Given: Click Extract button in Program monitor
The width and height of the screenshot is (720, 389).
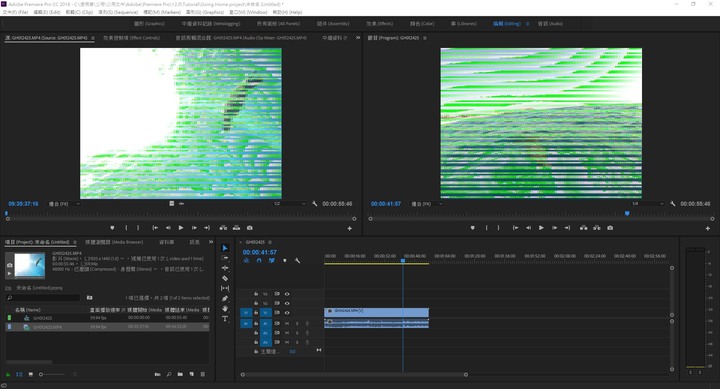Looking at the screenshot, I should tap(597, 228).
